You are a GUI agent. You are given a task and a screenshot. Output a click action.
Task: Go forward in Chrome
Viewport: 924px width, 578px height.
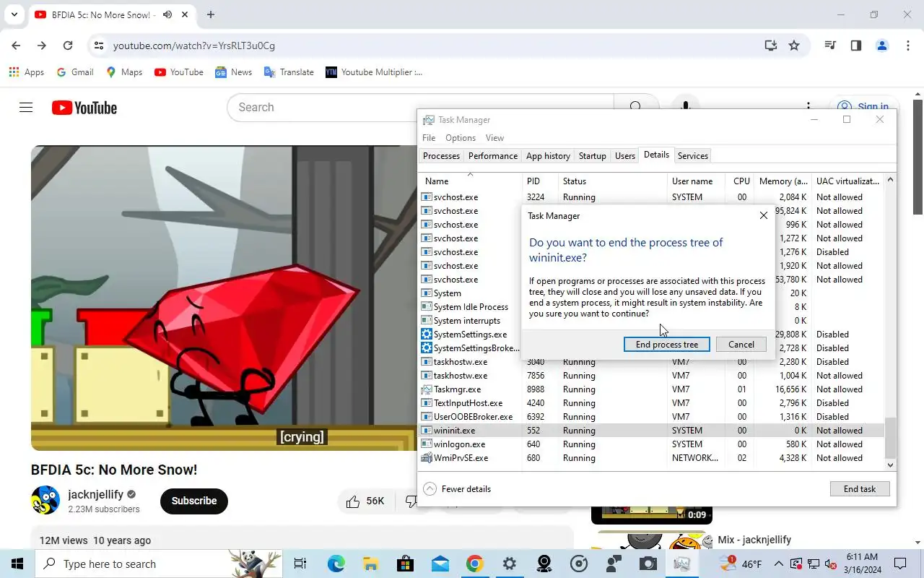tap(42, 46)
